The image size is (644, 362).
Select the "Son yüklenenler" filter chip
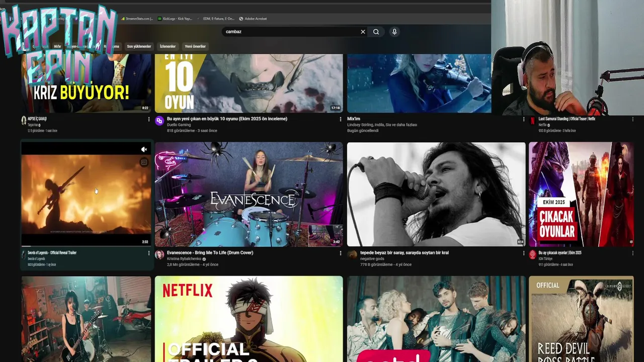[139, 46]
